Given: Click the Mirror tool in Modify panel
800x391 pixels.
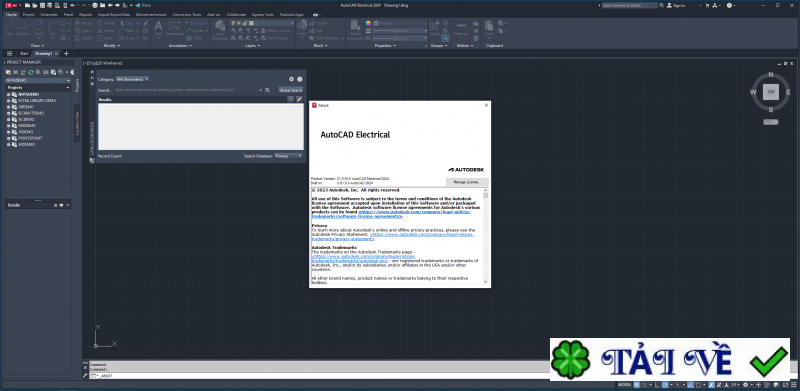Looking at the screenshot, I should pos(106,31).
